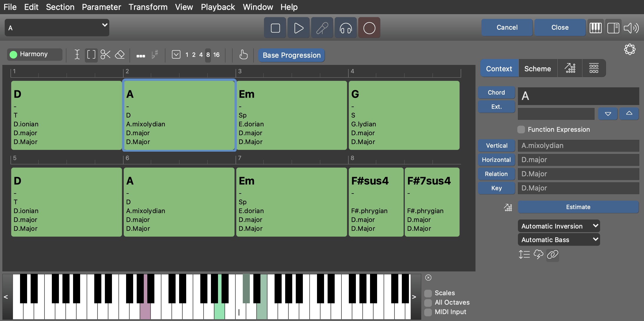Click the speaker volume icon

pos(631,28)
